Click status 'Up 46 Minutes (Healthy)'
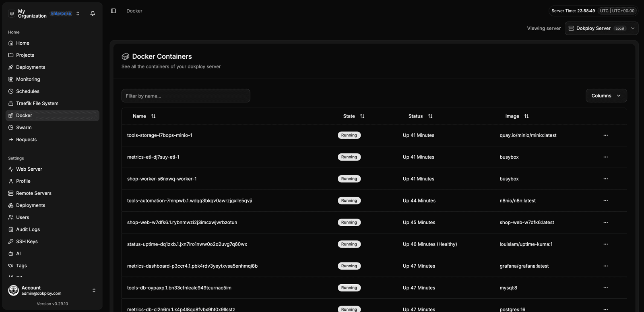 [430, 244]
